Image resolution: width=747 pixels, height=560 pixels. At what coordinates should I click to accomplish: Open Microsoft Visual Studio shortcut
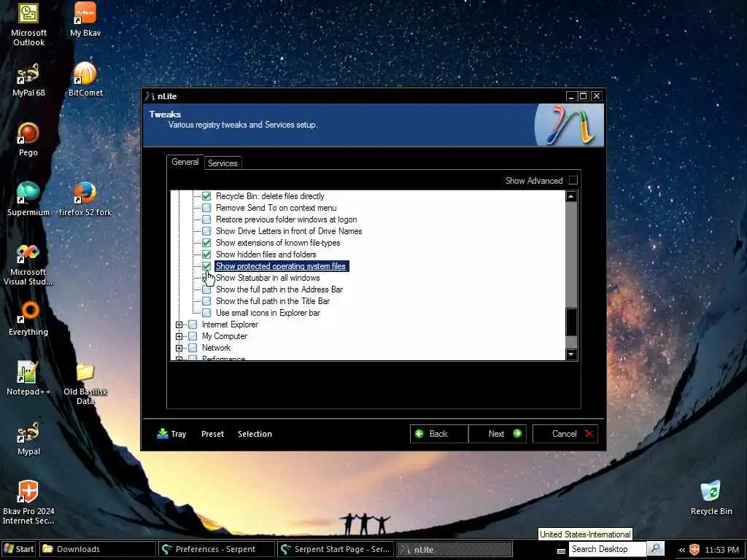tap(28, 264)
